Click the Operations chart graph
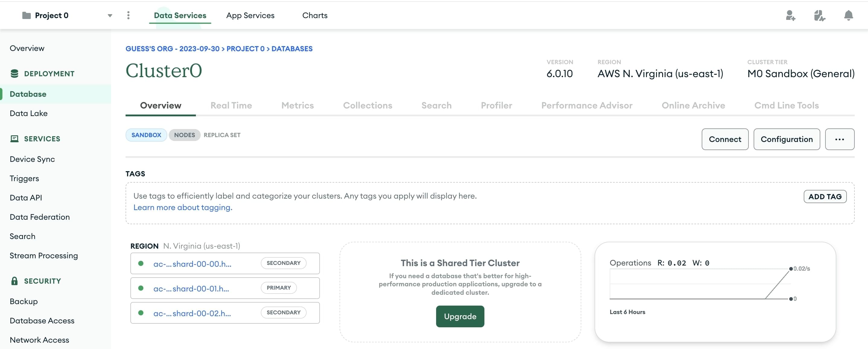 (x=700, y=284)
